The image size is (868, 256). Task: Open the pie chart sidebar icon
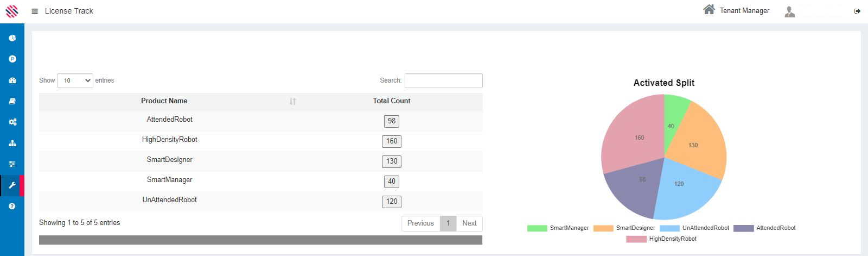(12, 38)
